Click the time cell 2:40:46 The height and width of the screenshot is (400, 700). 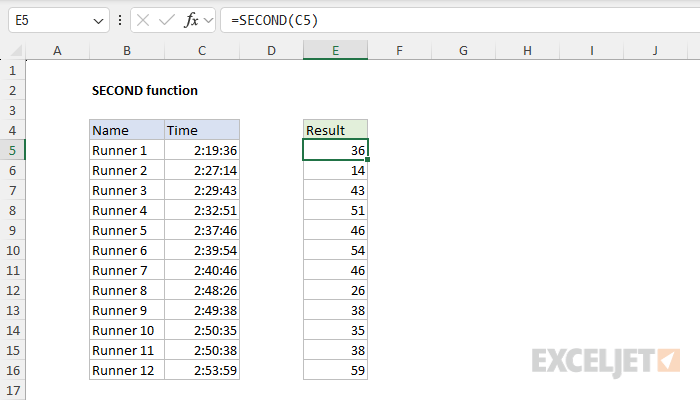[x=202, y=271]
